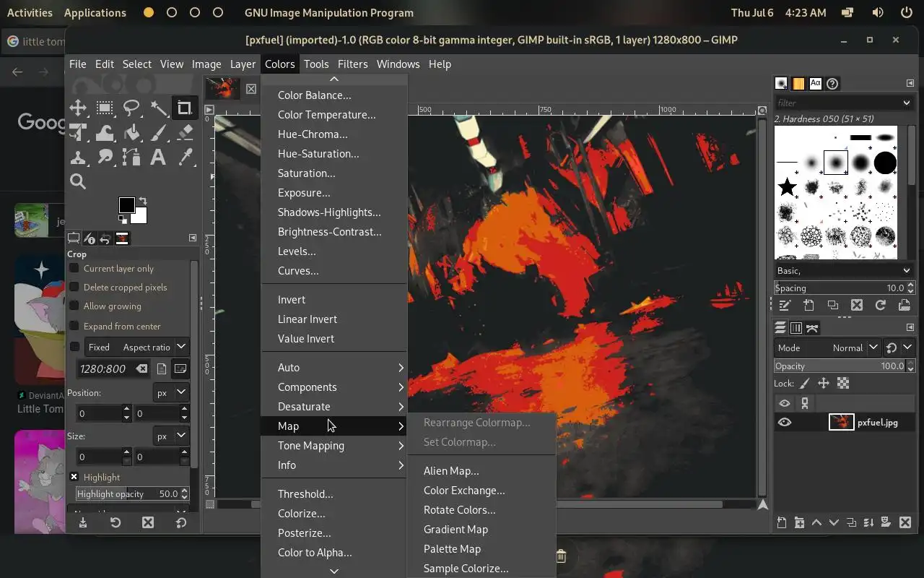
Task: Enable Current layer only checkbox
Action: [x=74, y=268]
